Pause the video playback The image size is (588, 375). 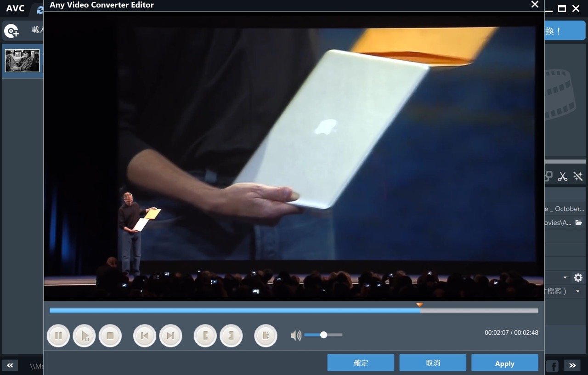[x=58, y=336]
